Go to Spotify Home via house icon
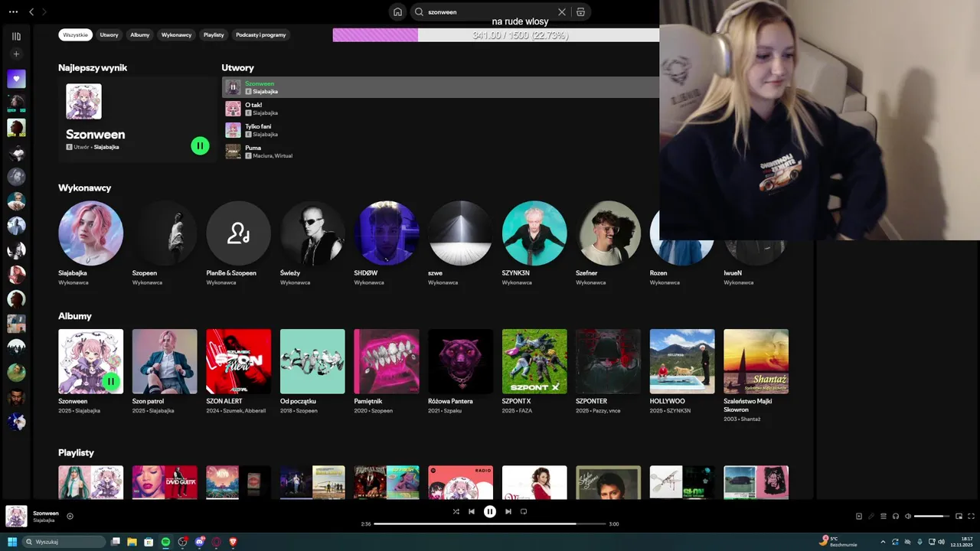 point(397,12)
